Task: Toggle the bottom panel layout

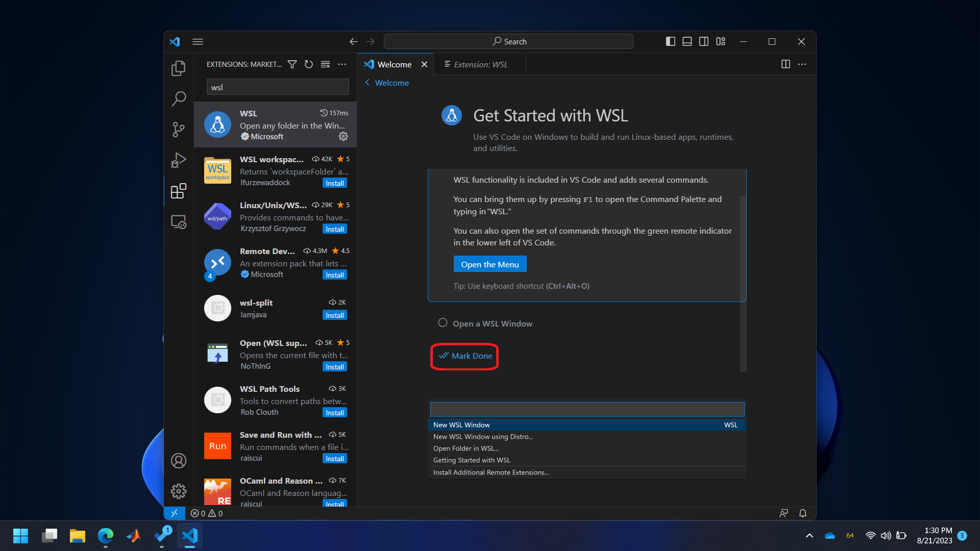Action: [x=687, y=41]
